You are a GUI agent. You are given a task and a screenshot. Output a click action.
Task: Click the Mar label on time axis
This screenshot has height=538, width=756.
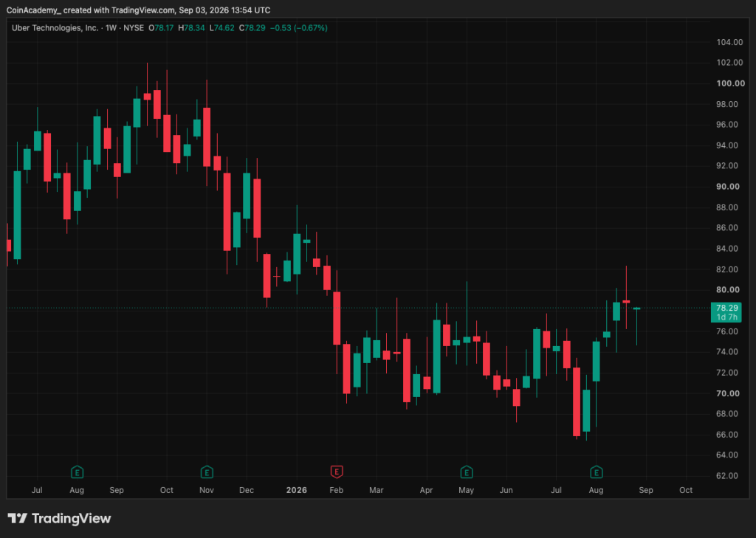point(377,490)
